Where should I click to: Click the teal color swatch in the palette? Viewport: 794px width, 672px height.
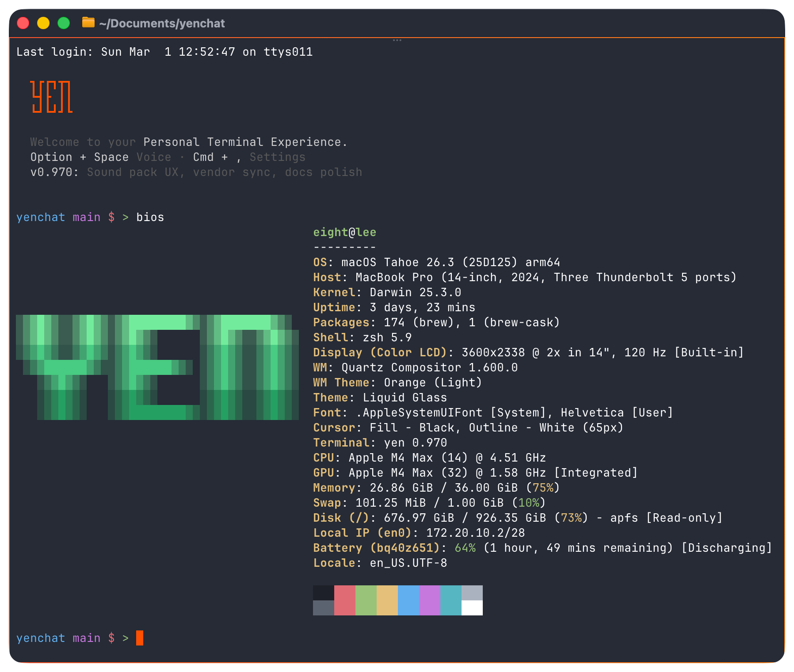pyautogui.click(x=451, y=600)
